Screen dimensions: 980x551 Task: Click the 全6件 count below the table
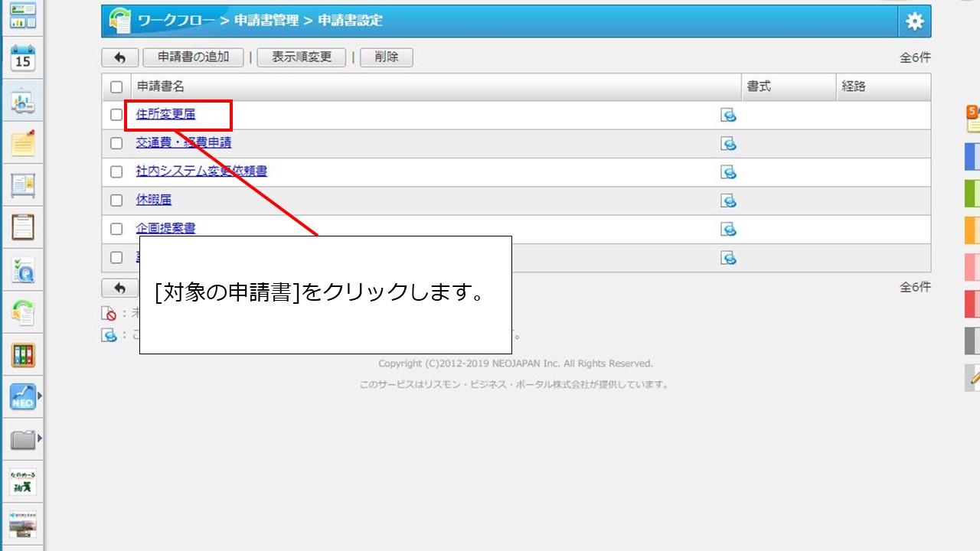[916, 288]
